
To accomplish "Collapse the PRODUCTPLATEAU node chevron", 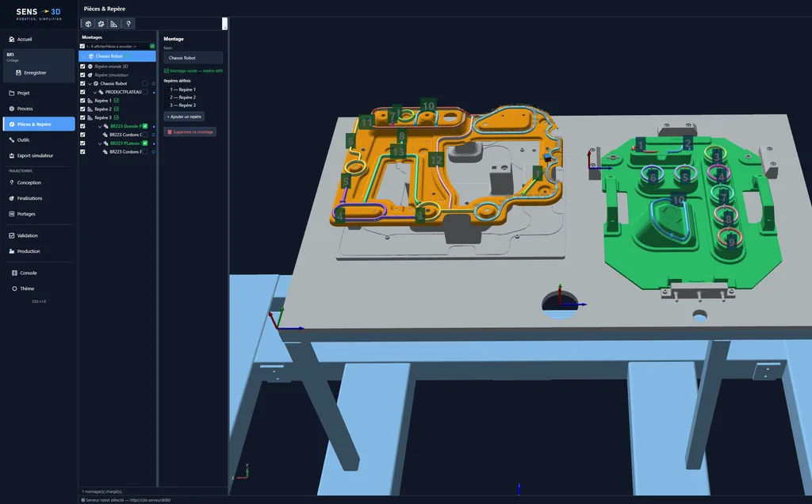I will (95, 92).
